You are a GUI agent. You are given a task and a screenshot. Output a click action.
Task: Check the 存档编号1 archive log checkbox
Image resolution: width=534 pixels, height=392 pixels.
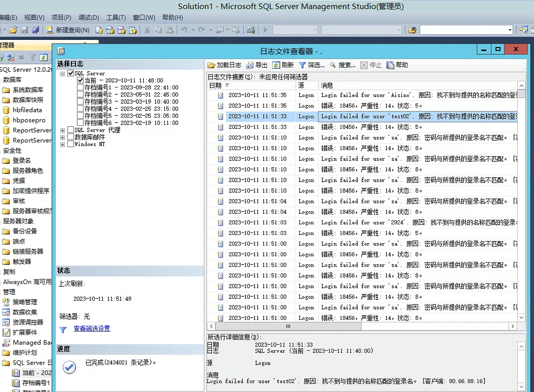[x=80, y=88]
